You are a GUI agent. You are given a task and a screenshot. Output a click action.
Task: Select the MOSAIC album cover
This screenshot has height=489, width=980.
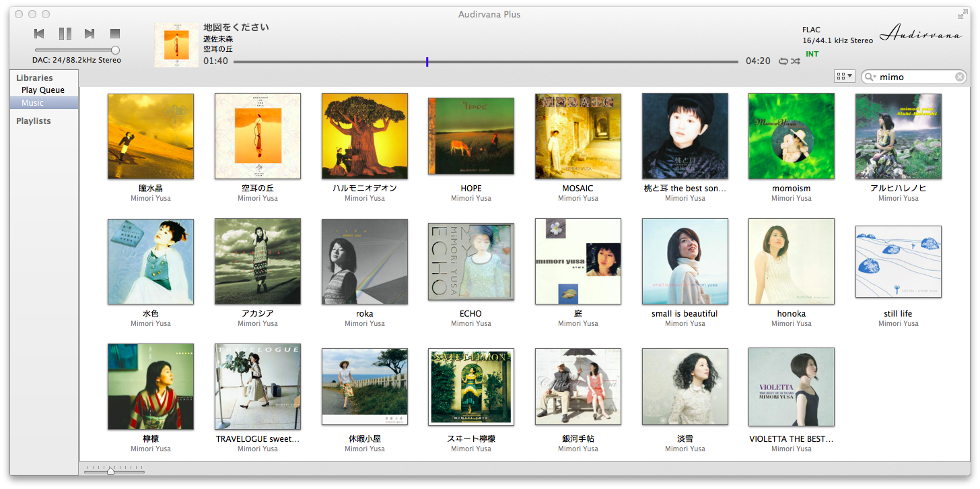(578, 136)
